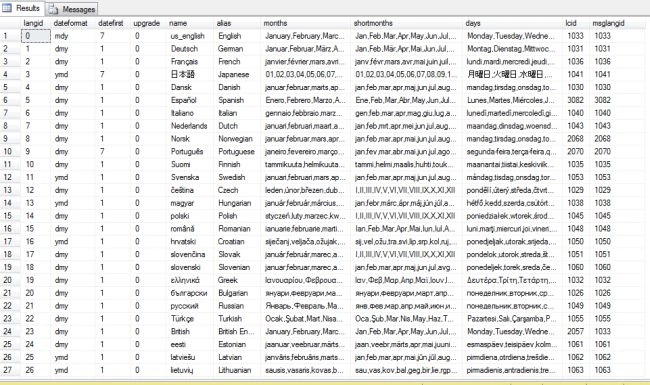Select the datefirst column header
650x385 pixels.
[x=111, y=23]
